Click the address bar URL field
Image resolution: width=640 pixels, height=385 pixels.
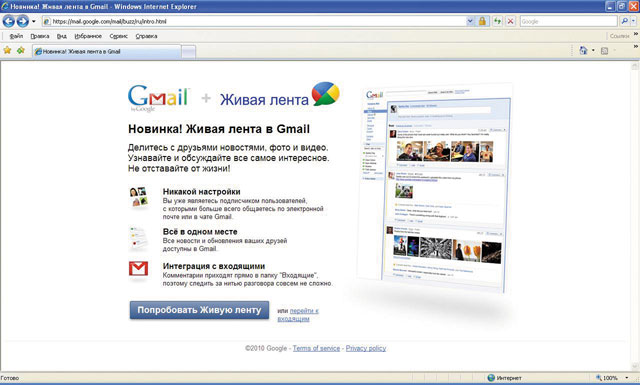(x=253, y=21)
